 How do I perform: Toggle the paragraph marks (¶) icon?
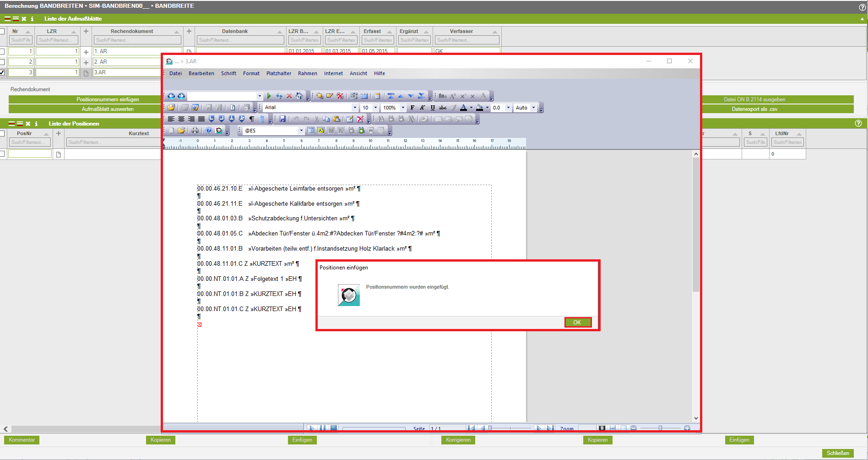251,119
